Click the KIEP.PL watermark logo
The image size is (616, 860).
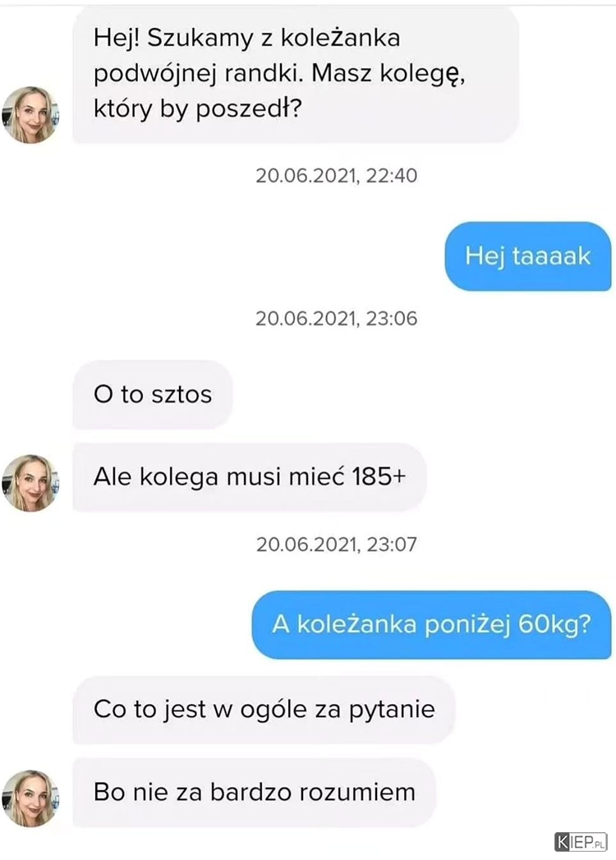[581, 842]
